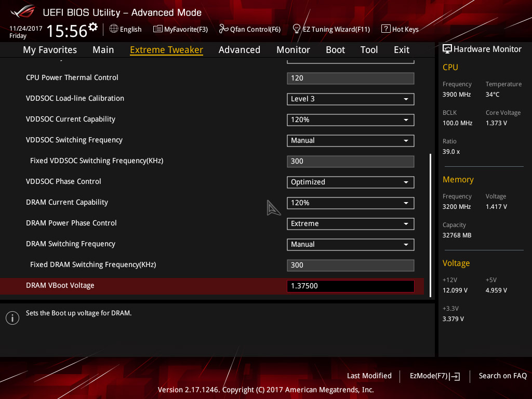Click Fixed VDDSOC Switching Frequency field

tap(351, 161)
